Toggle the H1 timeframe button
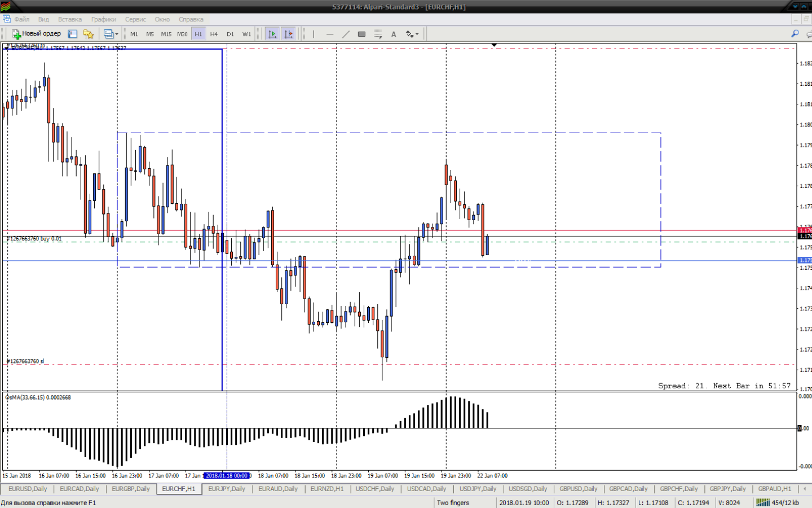 point(198,34)
